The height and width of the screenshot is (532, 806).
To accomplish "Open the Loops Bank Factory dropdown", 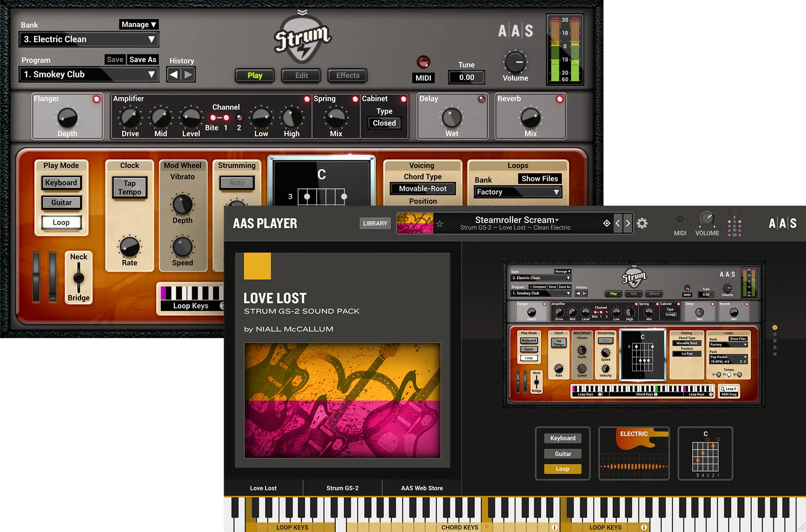I will click(518, 192).
